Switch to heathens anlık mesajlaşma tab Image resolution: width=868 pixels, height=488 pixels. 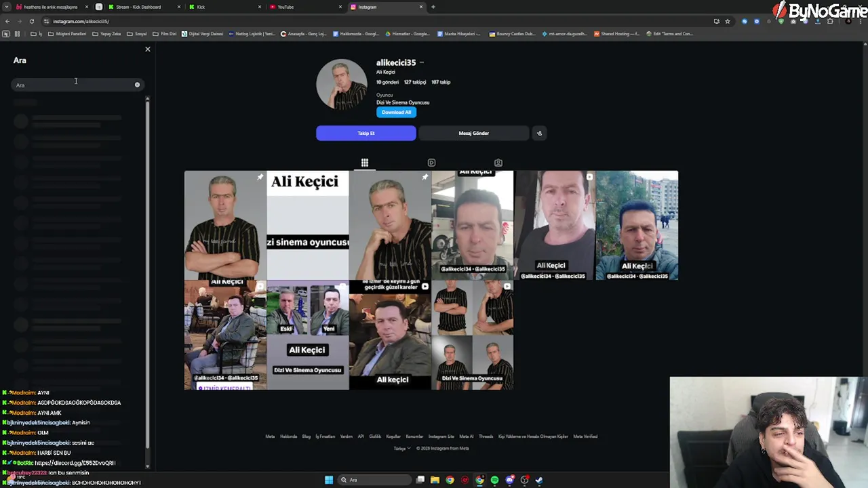(x=50, y=7)
